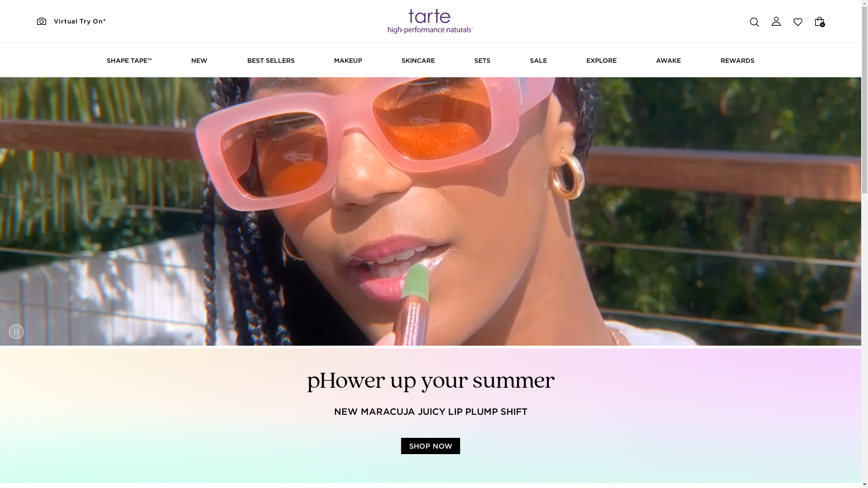Open the search magnifier icon
The image size is (868, 488).
tap(754, 22)
